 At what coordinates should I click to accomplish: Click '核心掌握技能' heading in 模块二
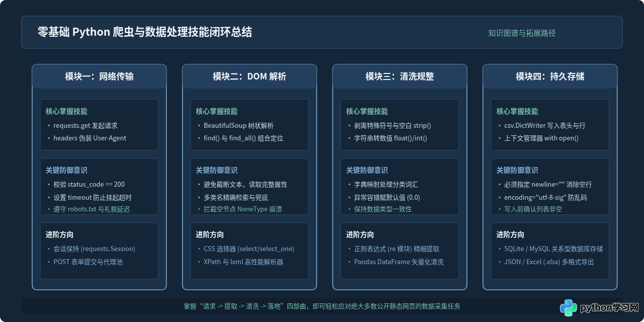coord(216,111)
